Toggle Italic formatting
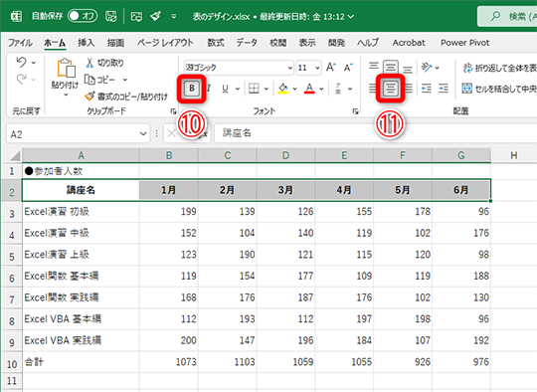Screen dimensions: 537x392 point(209,89)
